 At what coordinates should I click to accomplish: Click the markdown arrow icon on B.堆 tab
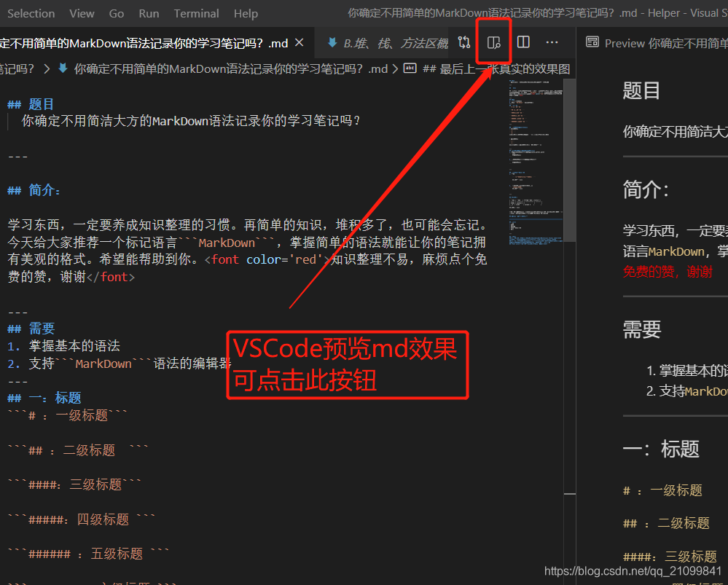tap(332, 43)
